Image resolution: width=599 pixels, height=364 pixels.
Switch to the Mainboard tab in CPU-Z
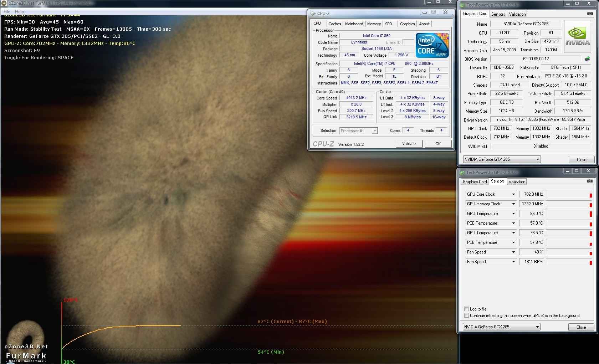pyautogui.click(x=354, y=24)
